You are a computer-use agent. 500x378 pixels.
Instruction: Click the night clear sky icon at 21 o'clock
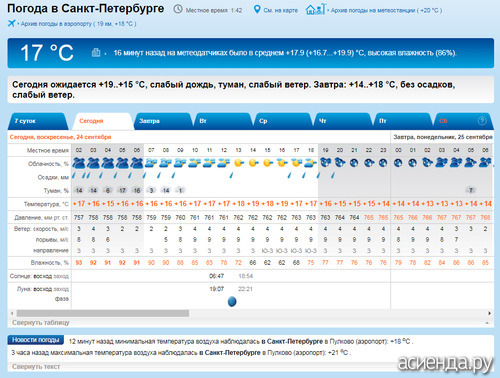coord(354,163)
